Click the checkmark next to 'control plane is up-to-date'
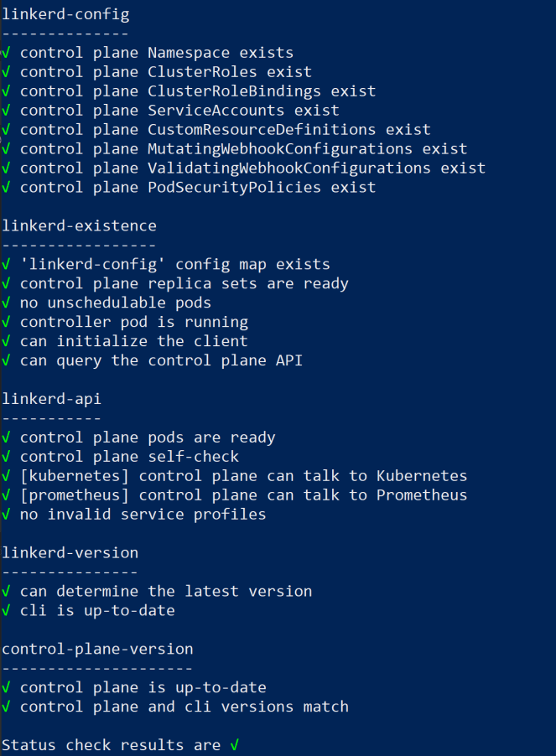The image size is (556, 756). point(7,687)
